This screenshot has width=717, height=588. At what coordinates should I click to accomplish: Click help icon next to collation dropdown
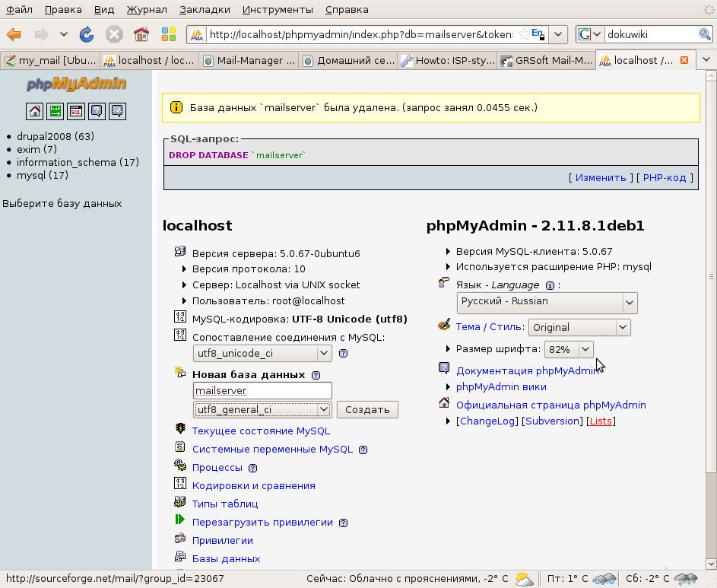(x=343, y=353)
